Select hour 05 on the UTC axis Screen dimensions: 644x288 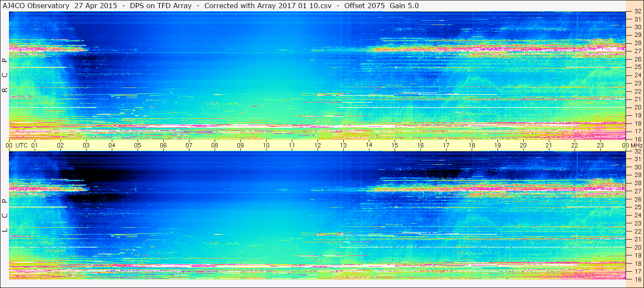[138, 145]
